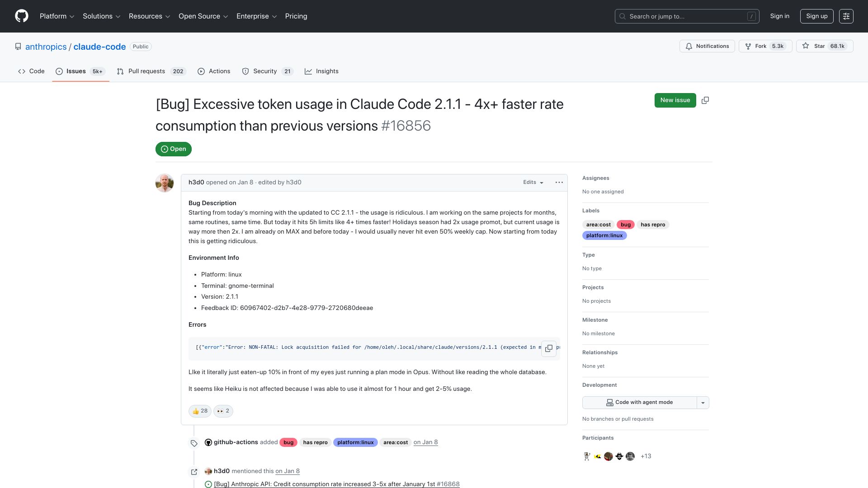
Task: Open the h3d0 avatar beside the issue comment
Action: click(165, 183)
